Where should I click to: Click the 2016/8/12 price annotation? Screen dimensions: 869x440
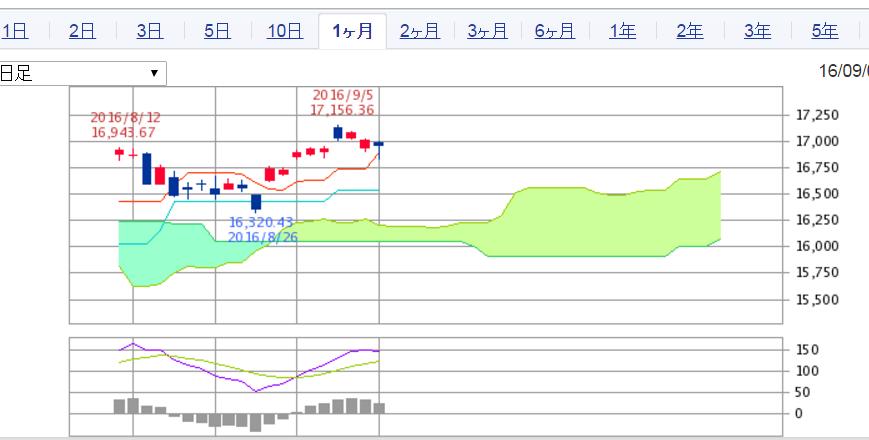(125, 125)
